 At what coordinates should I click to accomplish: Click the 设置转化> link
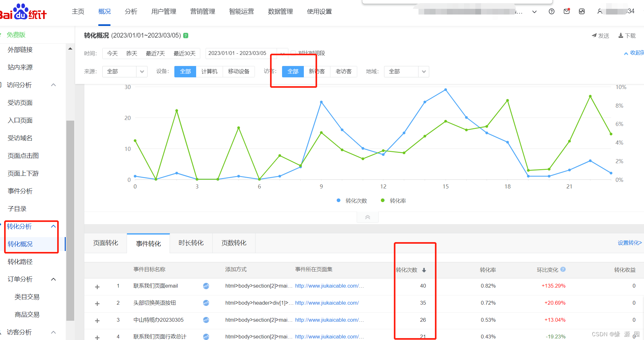click(x=630, y=243)
